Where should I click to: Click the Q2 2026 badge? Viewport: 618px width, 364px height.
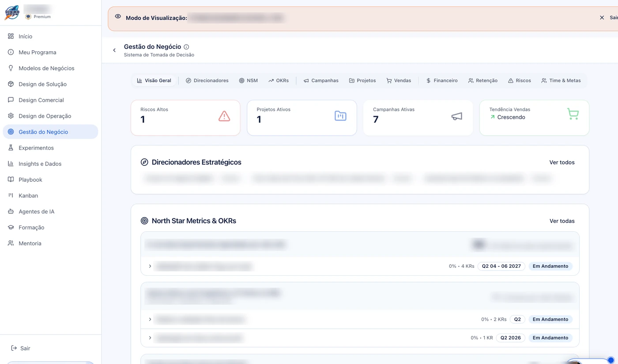511,338
